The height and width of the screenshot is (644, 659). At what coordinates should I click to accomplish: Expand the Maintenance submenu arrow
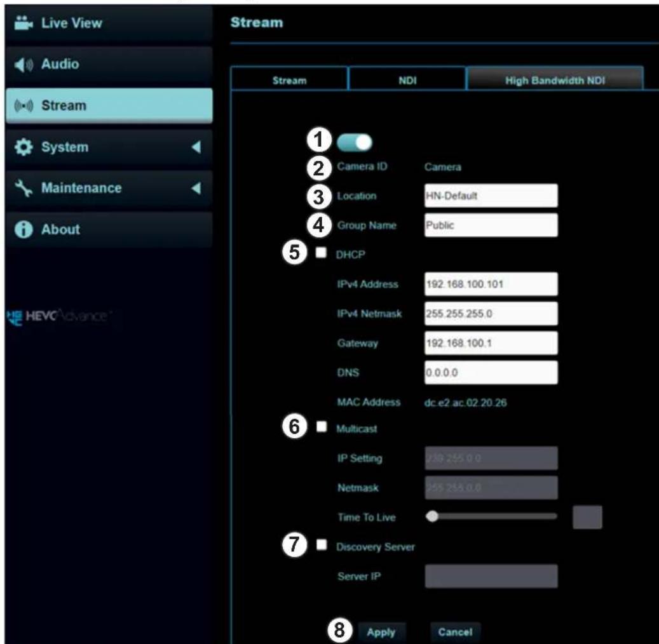196,188
